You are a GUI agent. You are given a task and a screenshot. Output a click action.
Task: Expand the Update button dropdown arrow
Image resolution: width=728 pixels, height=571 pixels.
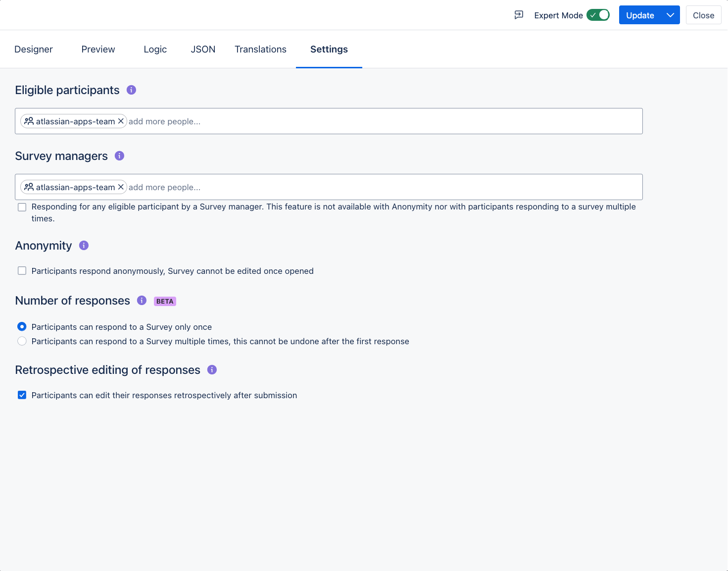[x=670, y=15]
